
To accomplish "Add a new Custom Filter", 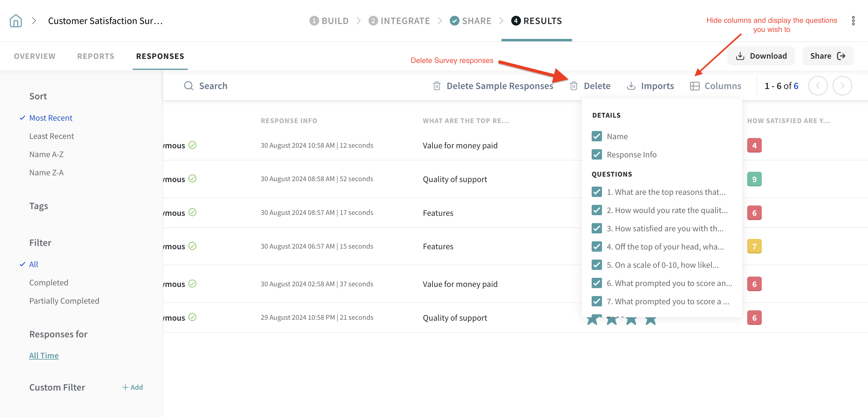I will 132,387.
